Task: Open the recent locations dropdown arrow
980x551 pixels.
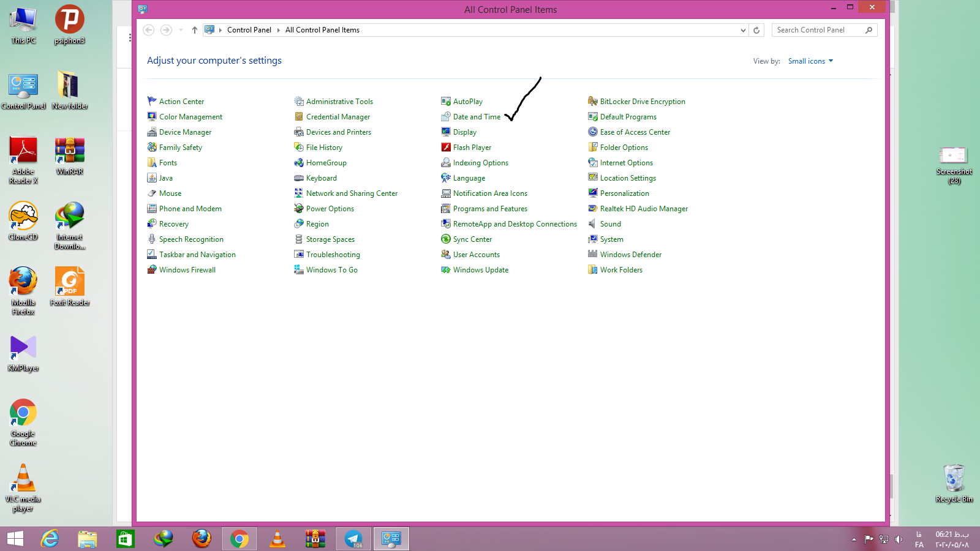Action: coord(181,30)
